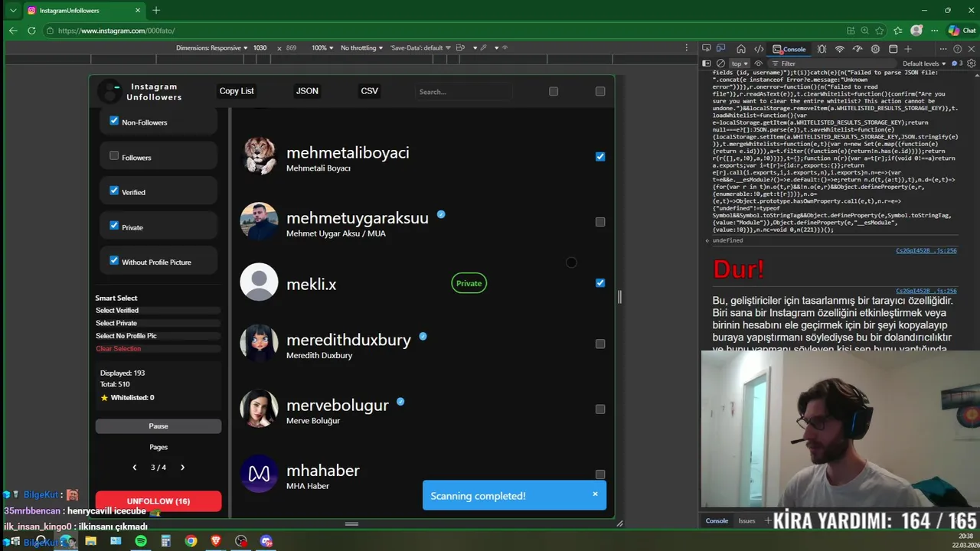Uncheck the Verified filter checkbox
This screenshot has width=980, height=551.
(114, 191)
